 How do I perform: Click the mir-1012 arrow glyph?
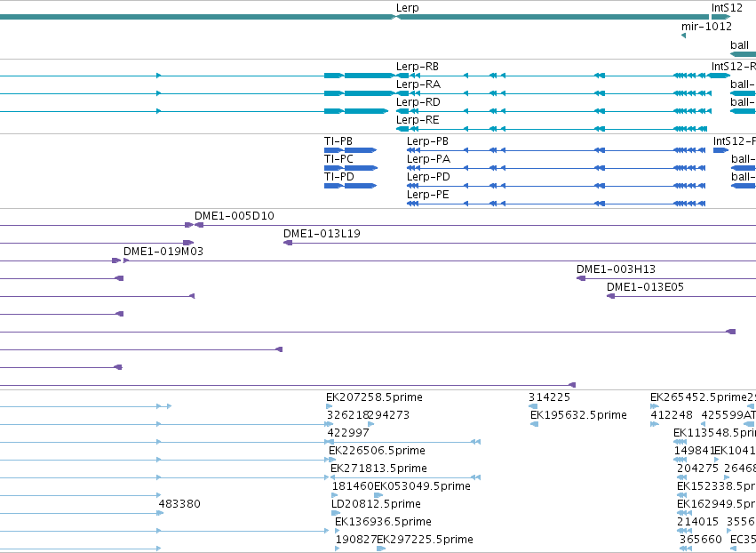(x=684, y=36)
